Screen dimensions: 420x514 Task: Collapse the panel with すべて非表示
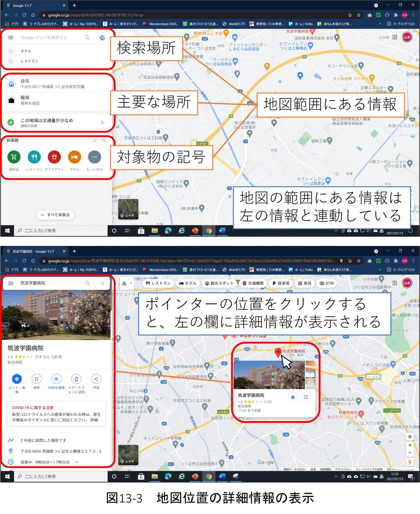[55, 215]
